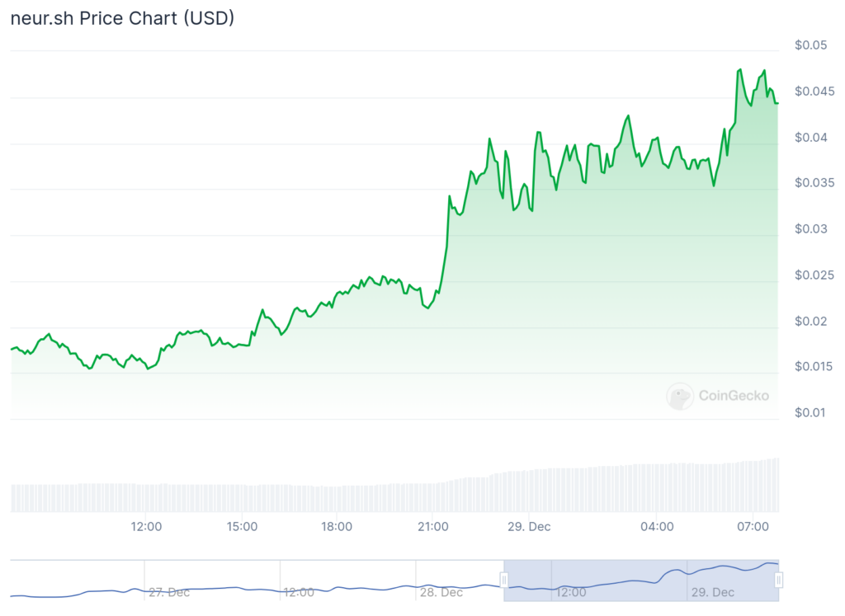Click the right range navigator handle

pos(778,581)
